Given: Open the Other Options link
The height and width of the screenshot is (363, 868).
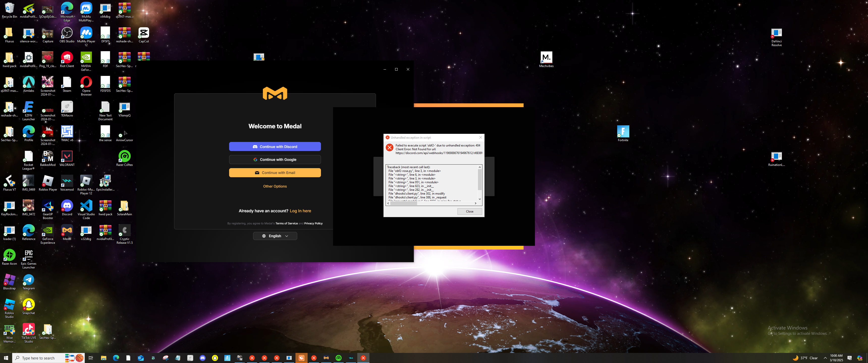Looking at the screenshot, I should (x=275, y=186).
